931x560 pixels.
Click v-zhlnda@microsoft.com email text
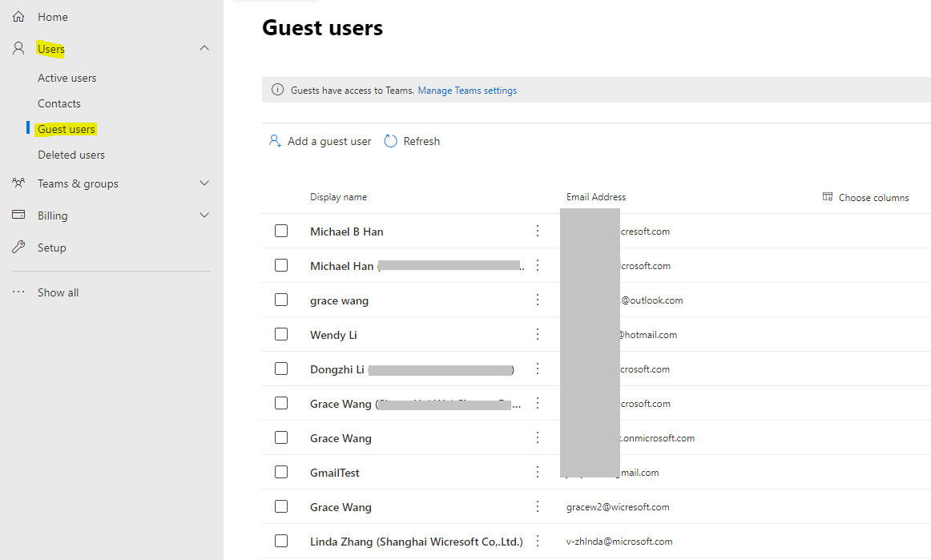(619, 542)
